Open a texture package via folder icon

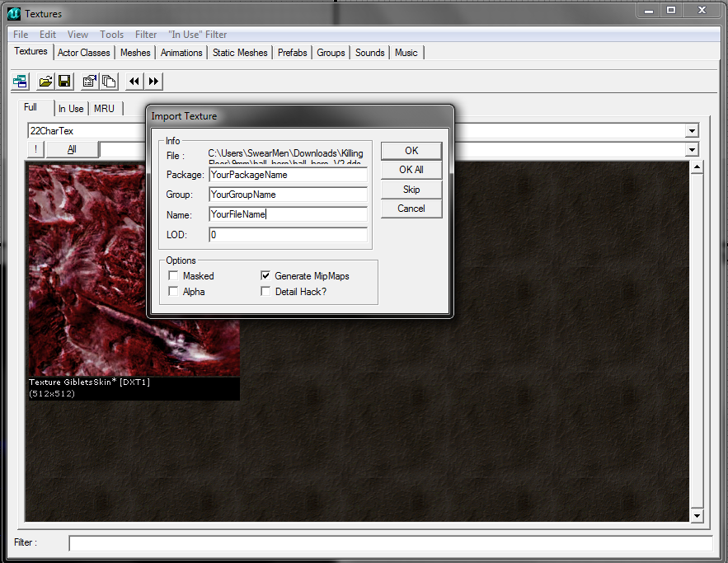click(x=45, y=82)
